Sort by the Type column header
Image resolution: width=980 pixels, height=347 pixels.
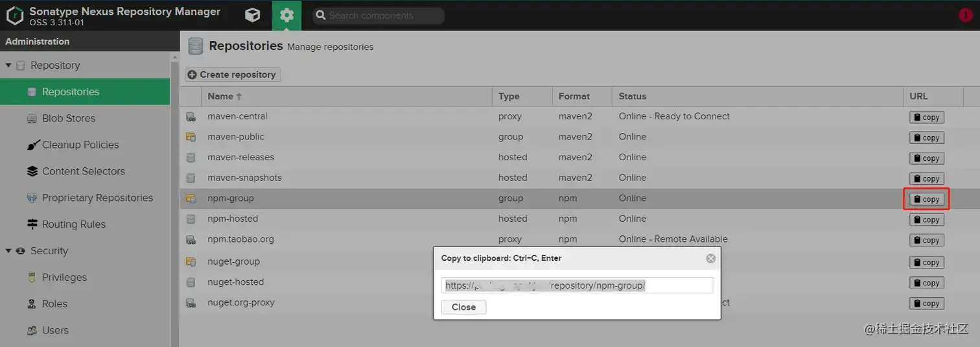click(x=522, y=97)
